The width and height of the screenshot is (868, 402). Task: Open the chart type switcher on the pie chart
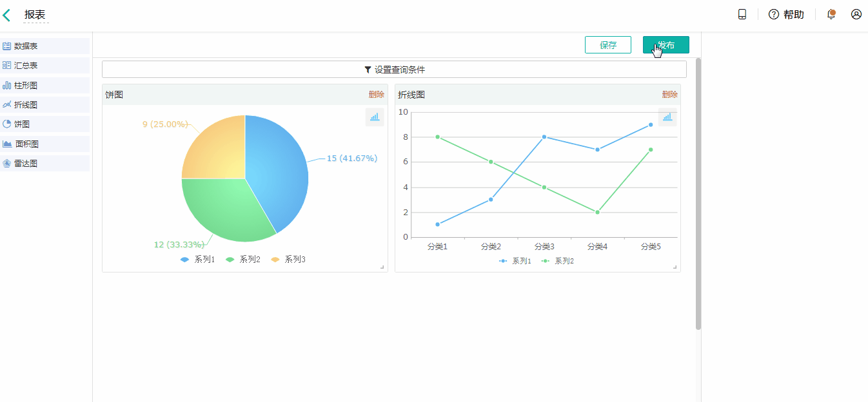(x=374, y=117)
